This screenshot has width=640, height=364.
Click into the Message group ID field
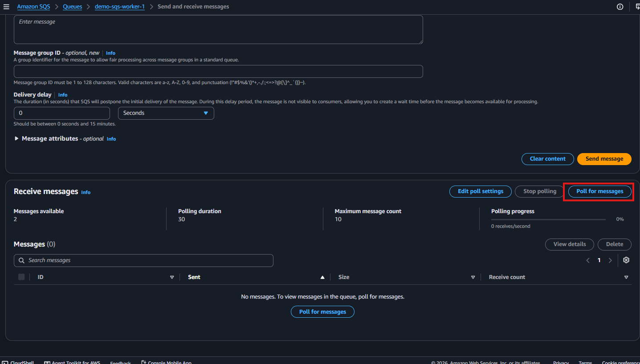point(218,72)
